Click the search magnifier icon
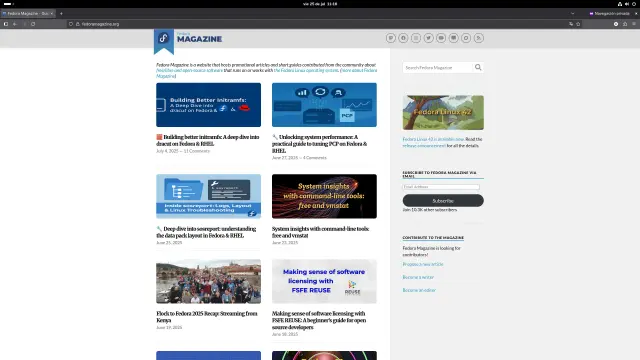Image resolution: width=640 pixels, height=360 pixels. tap(478, 67)
